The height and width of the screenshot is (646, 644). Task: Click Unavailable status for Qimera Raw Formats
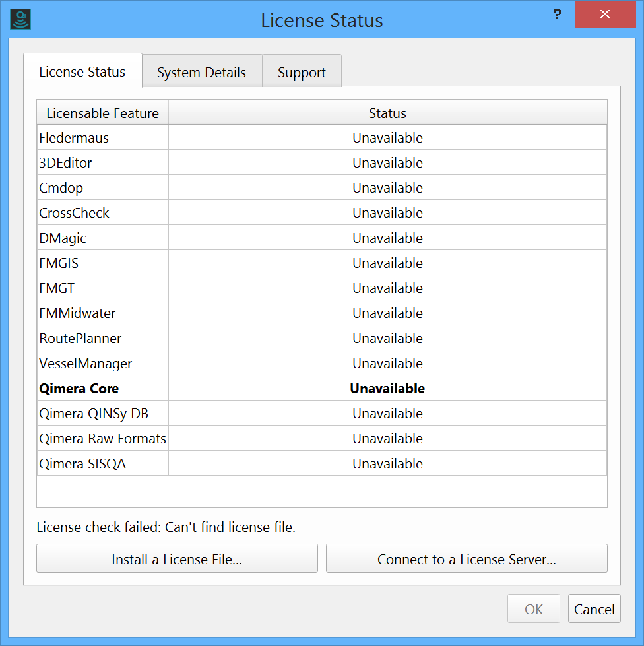[388, 439]
